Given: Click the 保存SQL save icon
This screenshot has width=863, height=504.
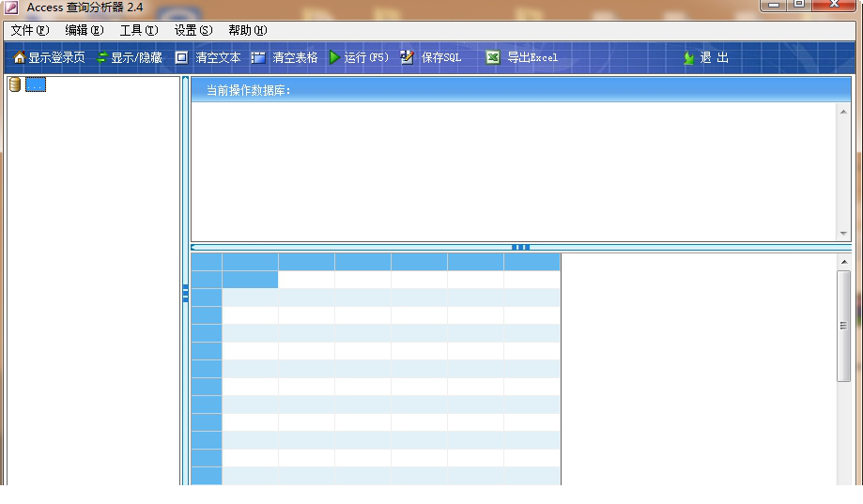Looking at the screenshot, I should point(407,57).
